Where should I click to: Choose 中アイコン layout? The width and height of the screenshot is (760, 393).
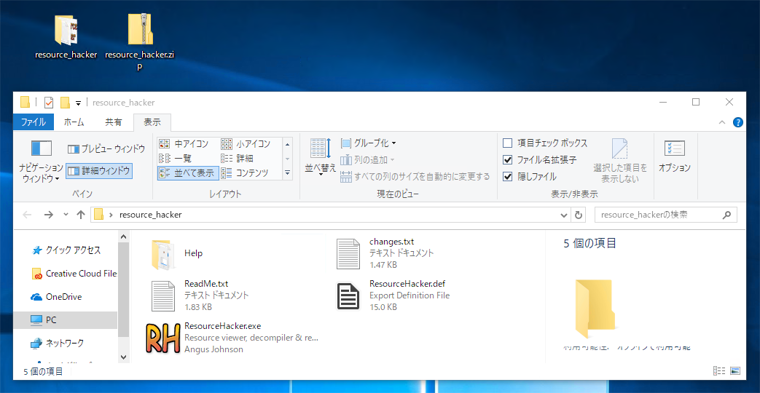[x=184, y=144]
